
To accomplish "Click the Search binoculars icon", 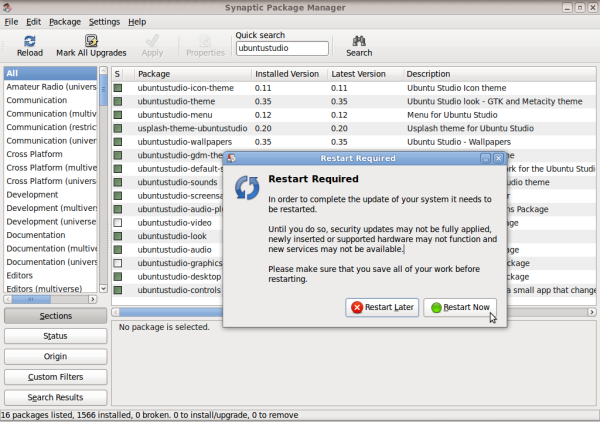I will (359, 41).
